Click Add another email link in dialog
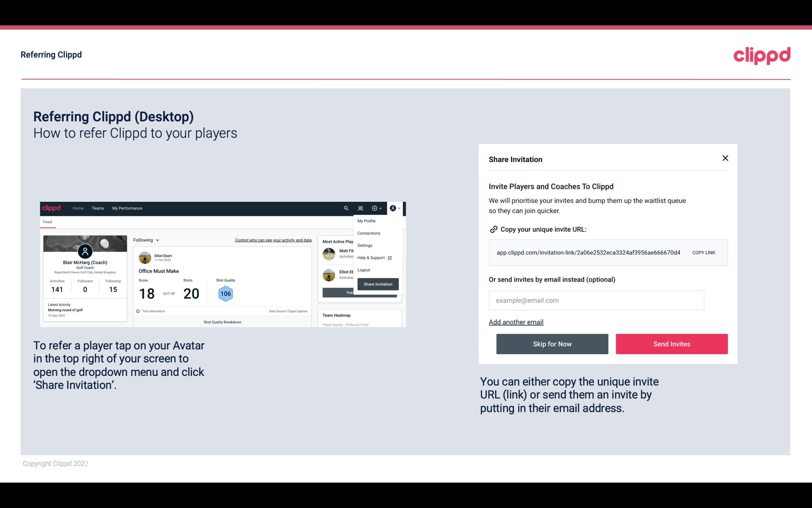812x508 pixels. (x=516, y=322)
